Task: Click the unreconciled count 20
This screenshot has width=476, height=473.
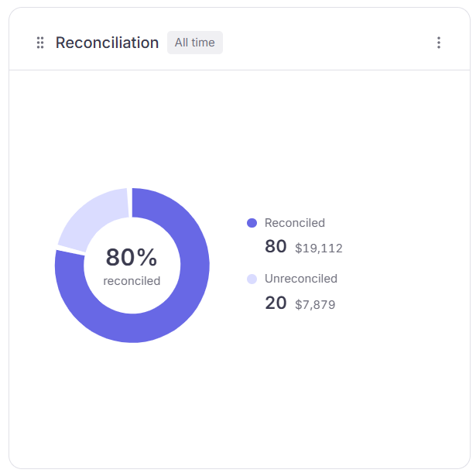Action: [276, 303]
